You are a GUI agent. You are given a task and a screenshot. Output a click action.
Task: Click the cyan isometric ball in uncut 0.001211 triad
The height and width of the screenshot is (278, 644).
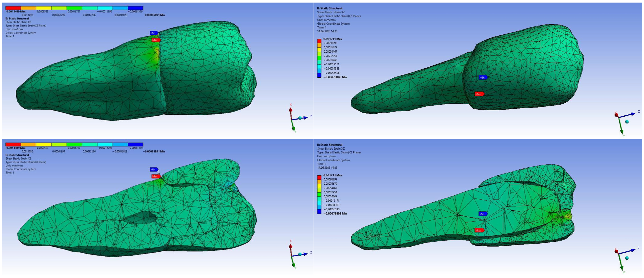click(627, 122)
